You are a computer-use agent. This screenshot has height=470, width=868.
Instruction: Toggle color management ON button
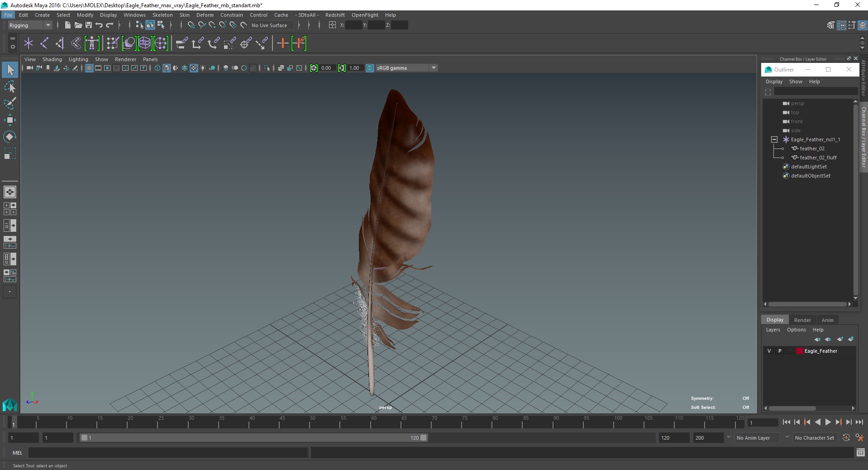coord(370,68)
